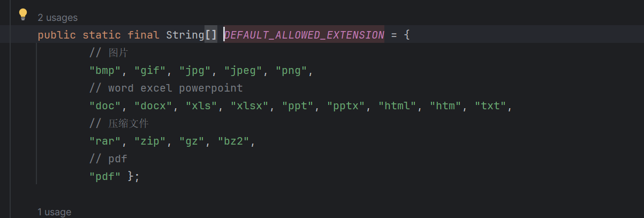Viewport: 644px width, 218px height.
Task: Click the "png" string literal
Action: (x=292, y=71)
